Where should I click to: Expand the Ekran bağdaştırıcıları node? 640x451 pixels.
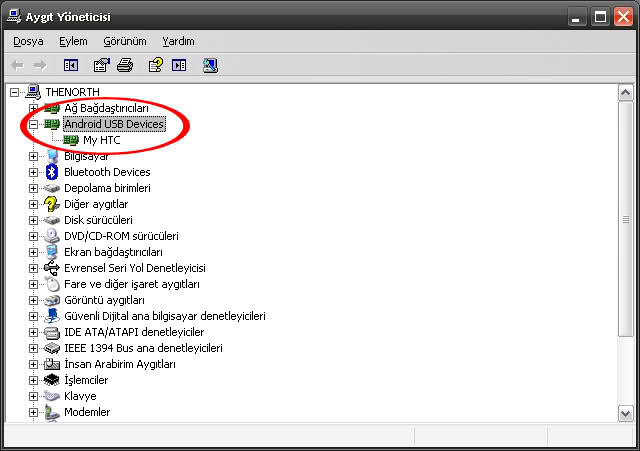[33, 252]
